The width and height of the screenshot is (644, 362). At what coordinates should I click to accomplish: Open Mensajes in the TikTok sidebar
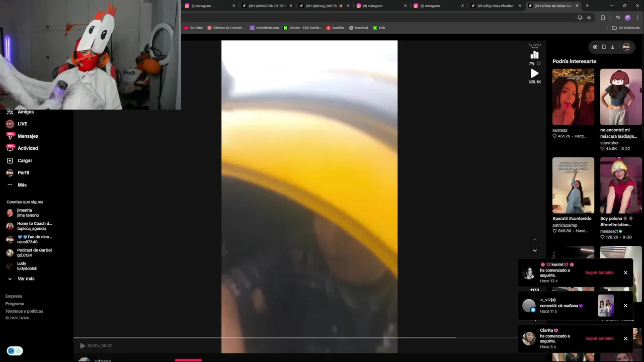[22, 136]
